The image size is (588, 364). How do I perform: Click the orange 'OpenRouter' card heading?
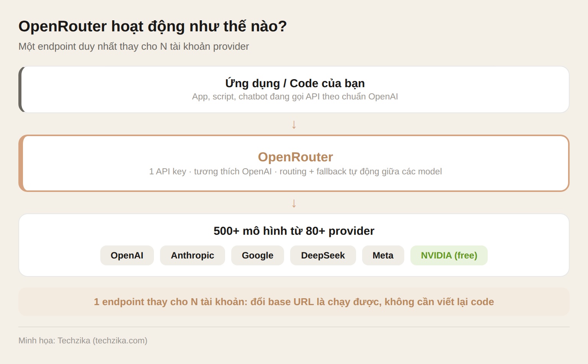295,157
